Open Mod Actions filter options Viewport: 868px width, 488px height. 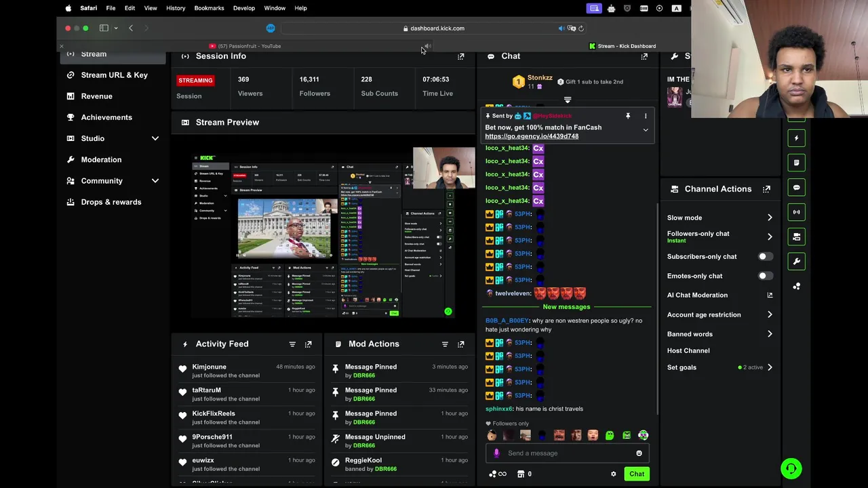click(445, 344)
